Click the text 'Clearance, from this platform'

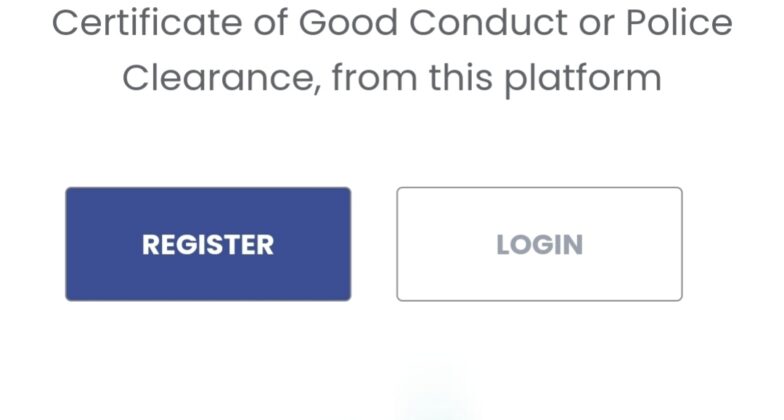392,78
